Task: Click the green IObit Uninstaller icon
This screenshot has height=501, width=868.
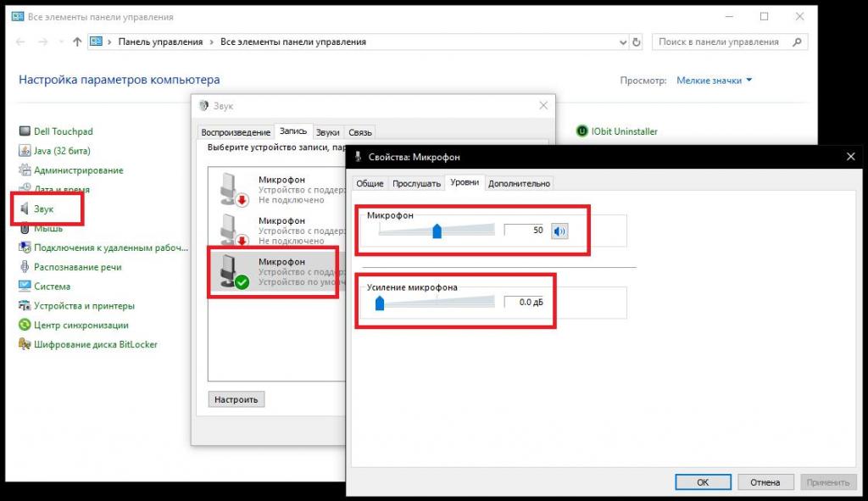Action: tap(581, 131)
